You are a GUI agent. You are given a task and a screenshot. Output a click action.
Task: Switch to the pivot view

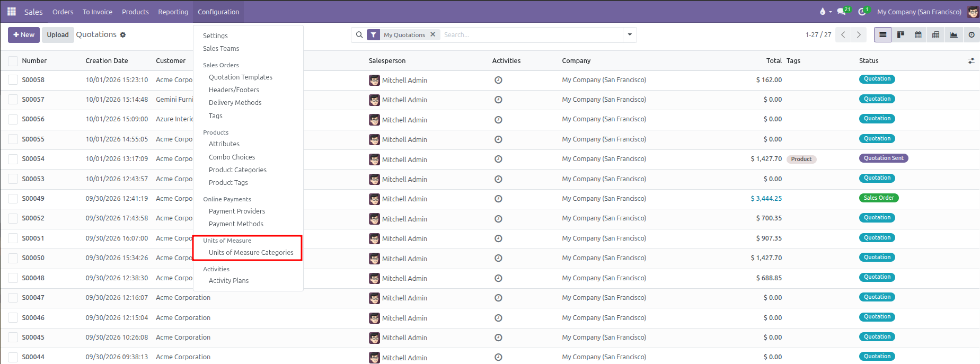coord(935,35)
